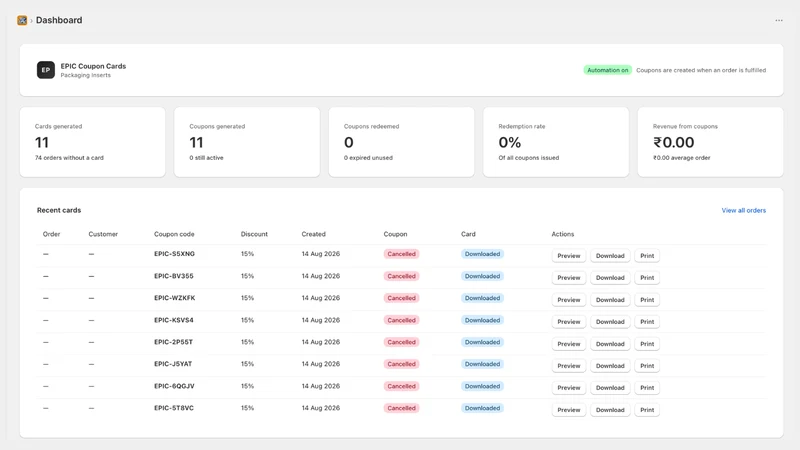Download the EPIC-5T8VC coupon card
Screen dimensions: 800x450
tap(610, 410)
